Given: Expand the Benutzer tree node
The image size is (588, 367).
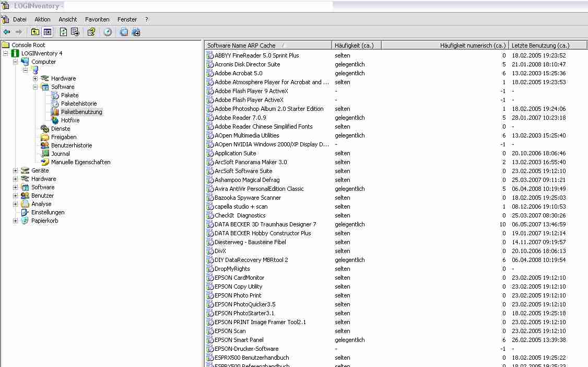Looking at the screenshot, I should tap(15, 196).
